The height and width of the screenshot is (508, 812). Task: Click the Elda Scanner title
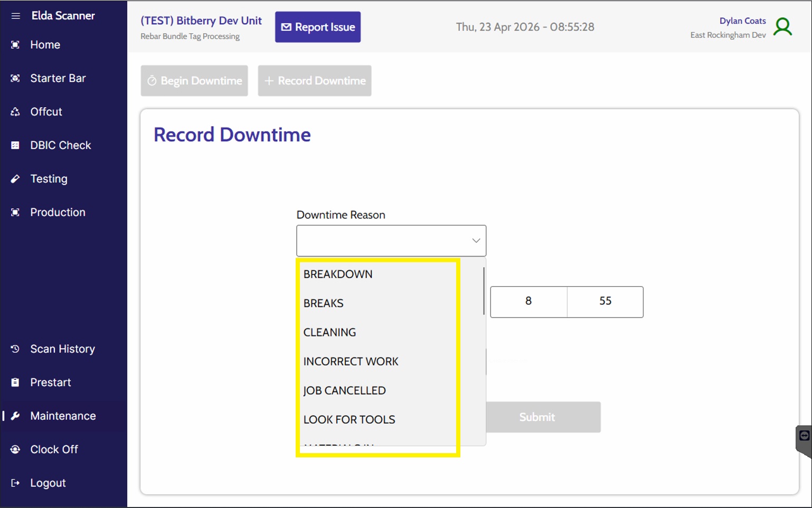point(63,16)
